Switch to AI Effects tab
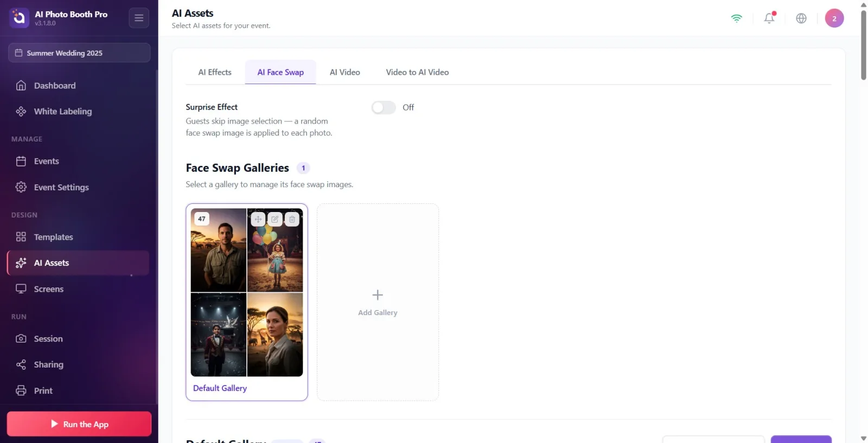Image resolution: width=868 pixels, height=443 pixels. 215,72
